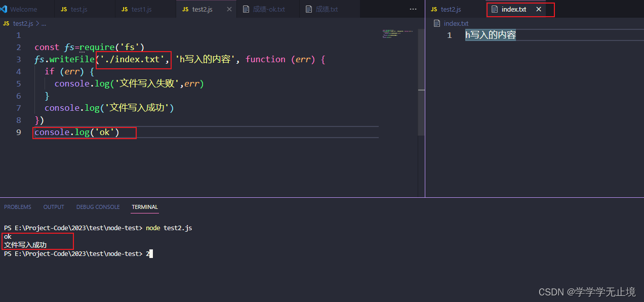
Task: Click the file icon beside 成绩.txt tab label
Action: pos(309,9)
